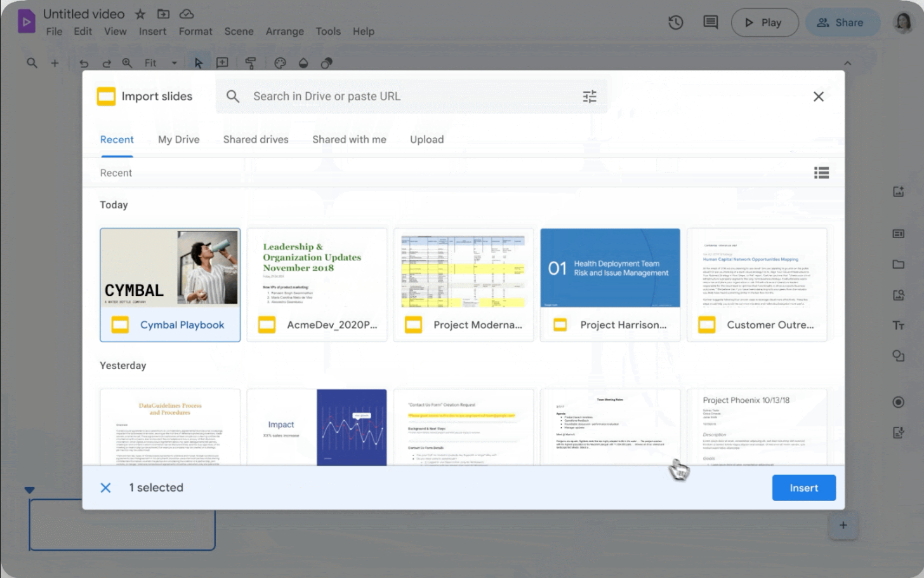Click the comment icon in the toolbar
The height and width of the screenshot is (578, 924).
[710, 22]
